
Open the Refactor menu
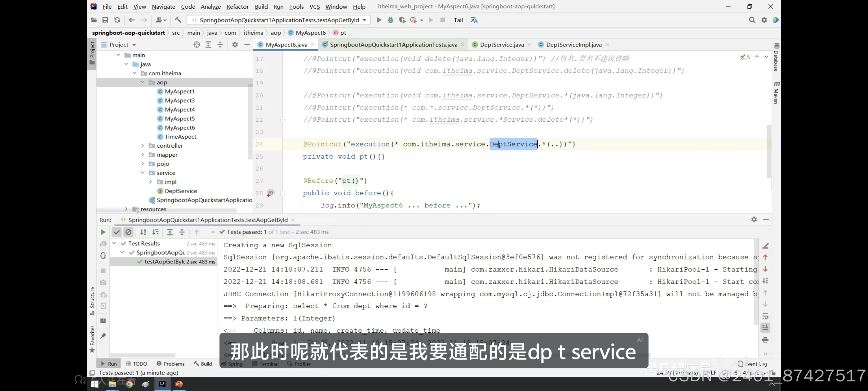click(x=237, y=7)
